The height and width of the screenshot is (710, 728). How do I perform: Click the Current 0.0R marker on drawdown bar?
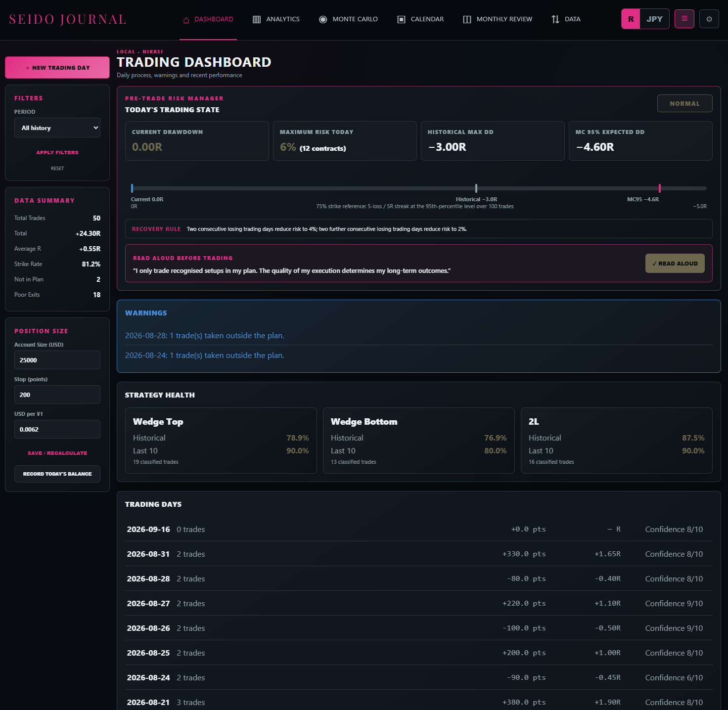pyautogui.click(x=132, y=188)
